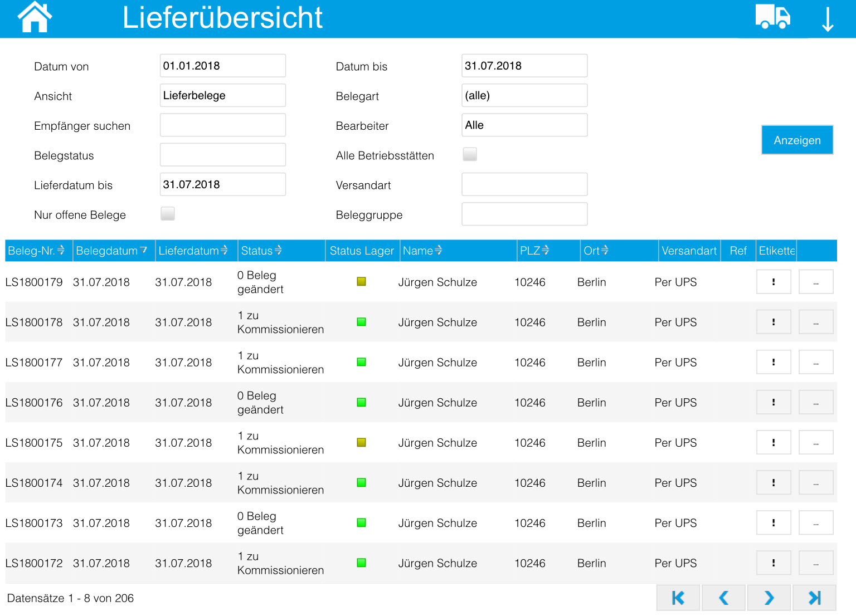Image resolution: width=856 pixels, height=616 pixels.
Task: Check the Nur offene Belege box
Action: pos(168,213)
